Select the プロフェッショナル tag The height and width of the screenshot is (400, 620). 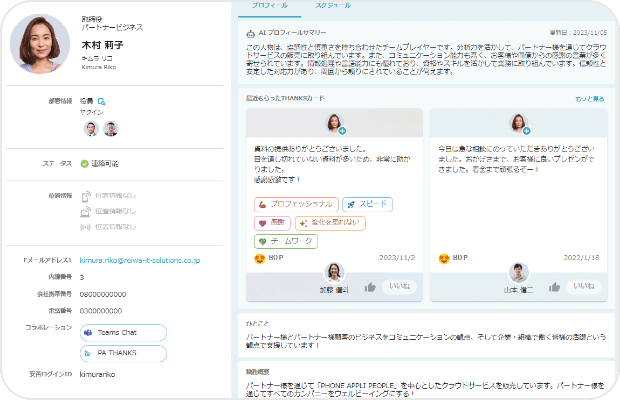(x=294, y=204)
